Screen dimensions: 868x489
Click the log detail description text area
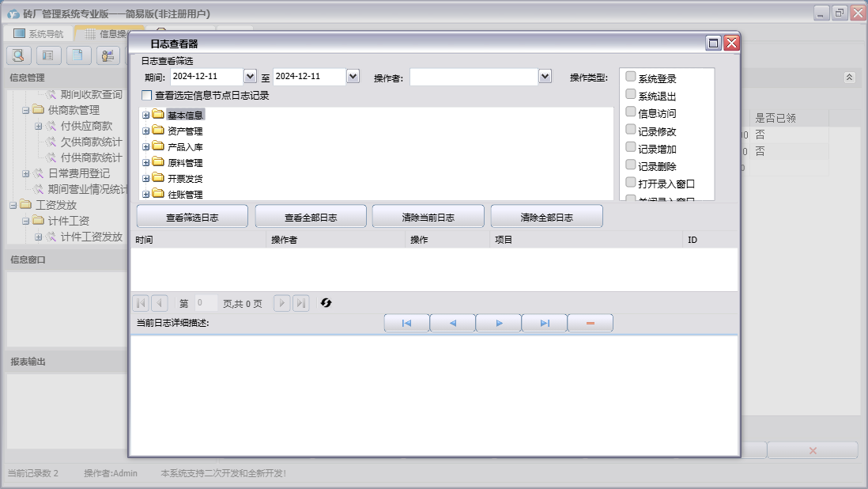(x=435, y=394)
